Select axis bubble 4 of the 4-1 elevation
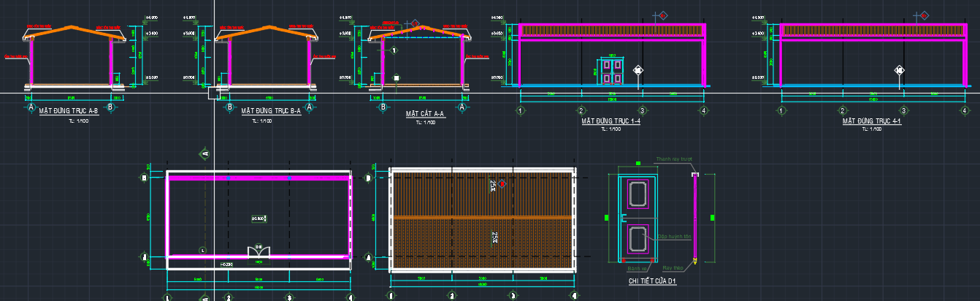 [x=965, y=111]
